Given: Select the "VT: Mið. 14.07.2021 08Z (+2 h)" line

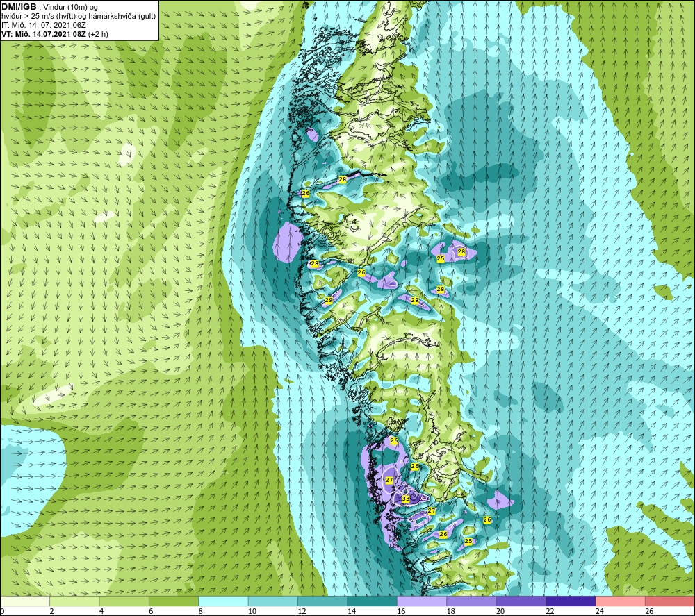Looking at the screenshot, I should (x=54, y=33).
